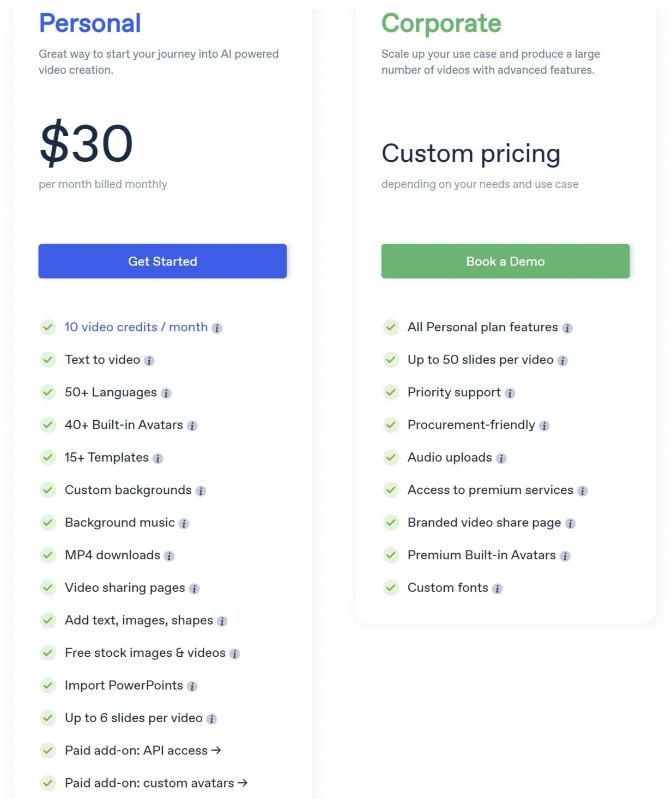
Task: Click info icon beside Import PowerPoints
Action: (192, 687)
